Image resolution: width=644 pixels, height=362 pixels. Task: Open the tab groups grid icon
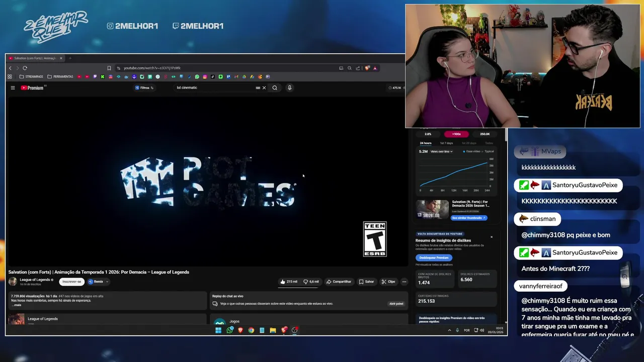tap(10, 76)
